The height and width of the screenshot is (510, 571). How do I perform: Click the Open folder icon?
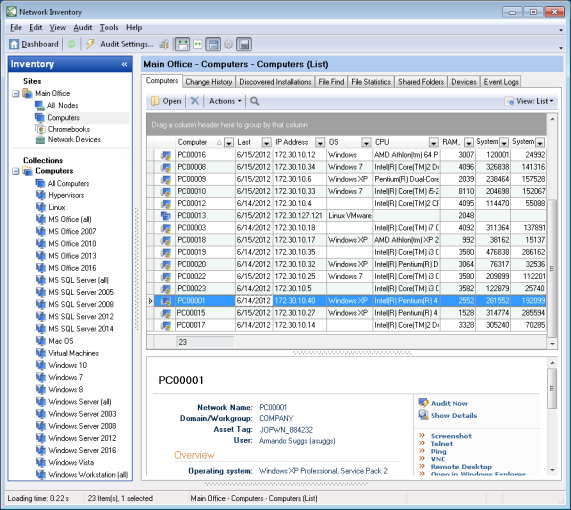[155, 101]
